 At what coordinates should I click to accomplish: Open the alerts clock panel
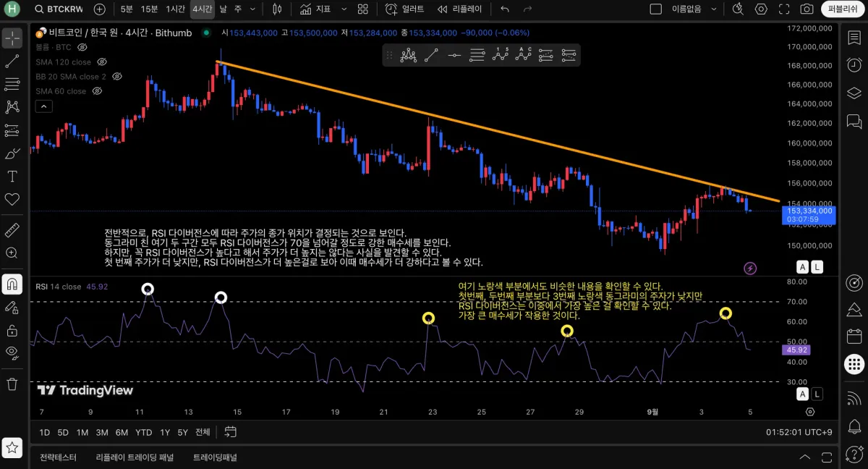point(854,65)
